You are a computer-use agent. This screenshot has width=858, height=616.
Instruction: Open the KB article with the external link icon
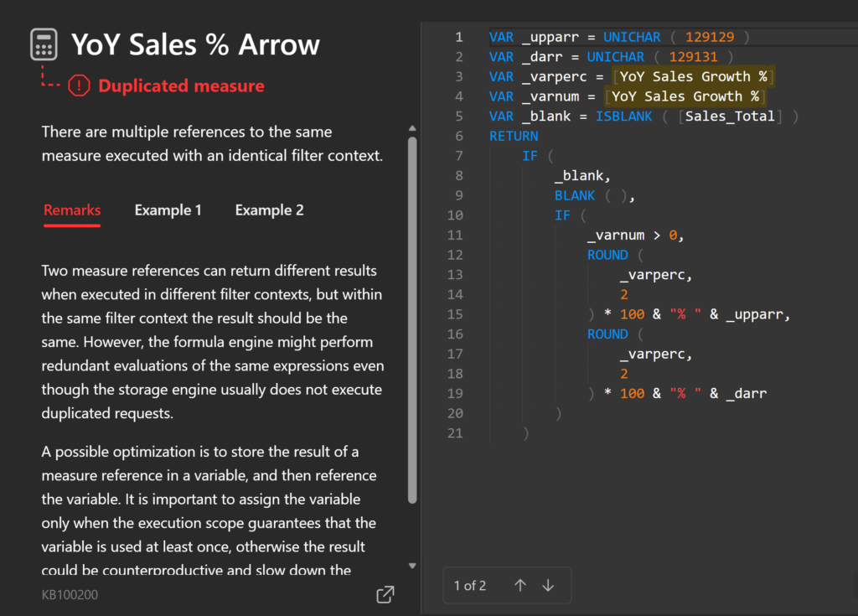(385, 594)
